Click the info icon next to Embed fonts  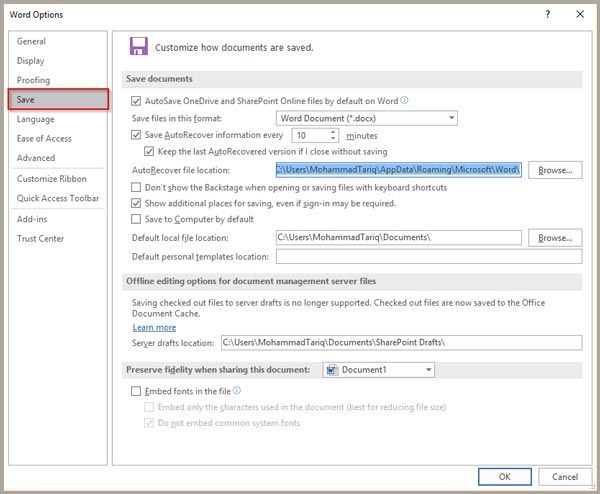click(x=237, y=390)
